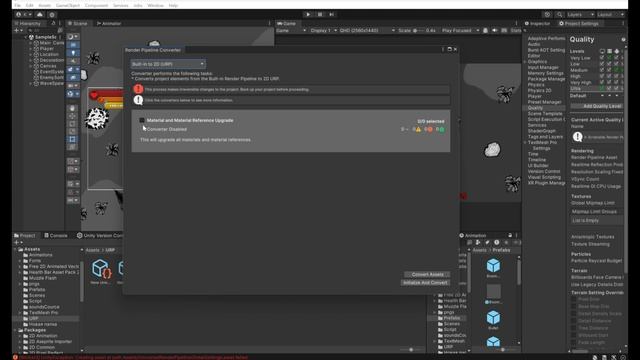Open the cloud services icon in toolbar

40,14
